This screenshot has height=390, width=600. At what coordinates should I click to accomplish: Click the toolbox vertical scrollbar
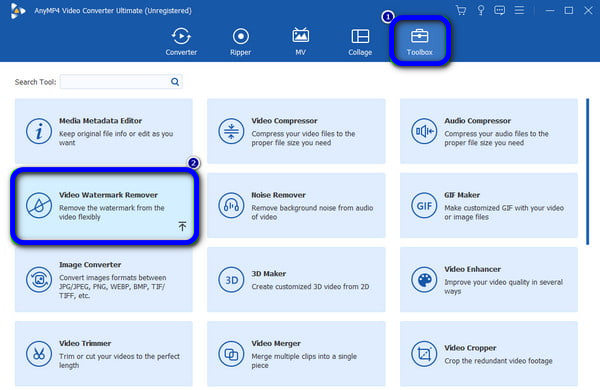point(588,171)
